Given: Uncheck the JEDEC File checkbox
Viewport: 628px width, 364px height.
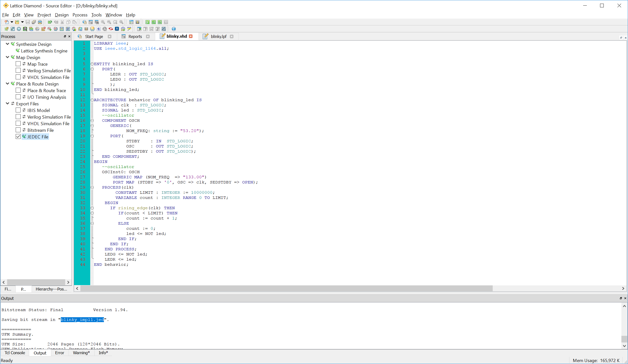Looking at the screenshot, I should (18, 136).
